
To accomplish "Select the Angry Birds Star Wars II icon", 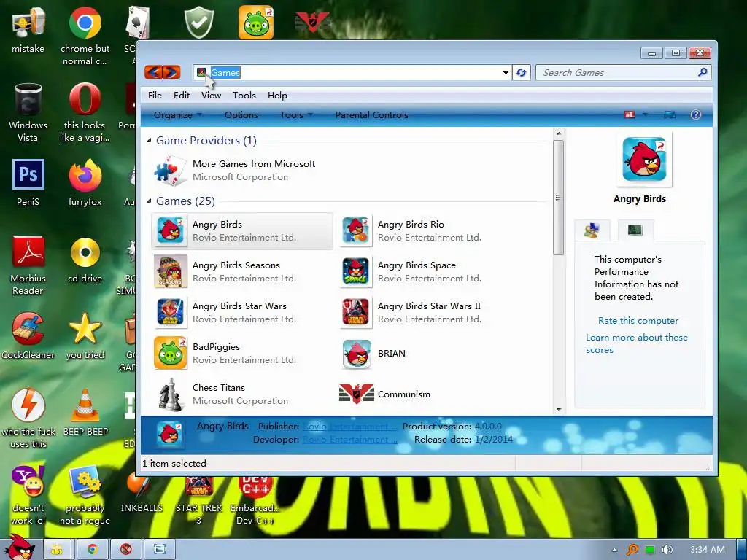I will [x=356, y=313].
